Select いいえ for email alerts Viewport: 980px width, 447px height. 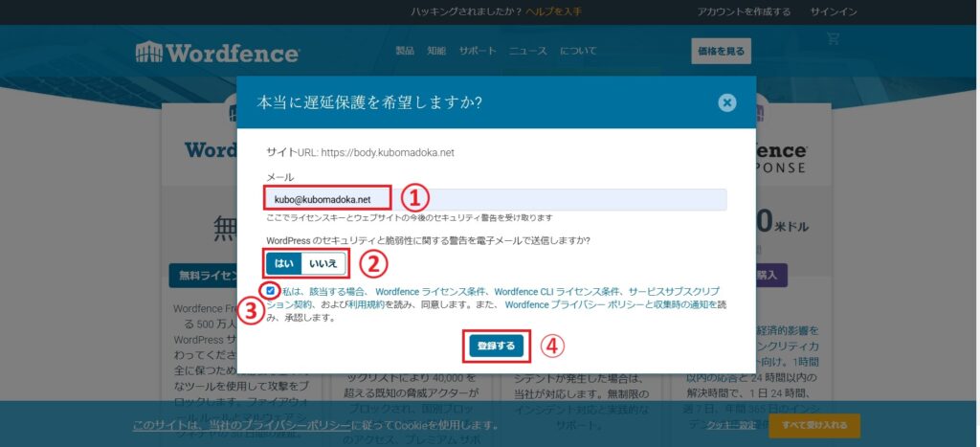323,264
